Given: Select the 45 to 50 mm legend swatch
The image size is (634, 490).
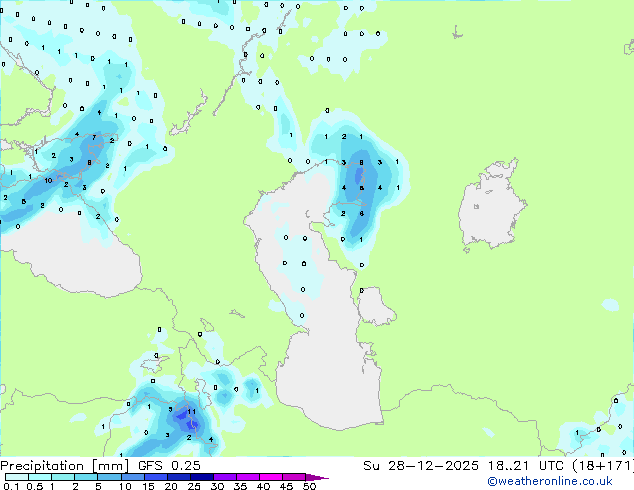Looking at the screenshot, I should [294, 477].
